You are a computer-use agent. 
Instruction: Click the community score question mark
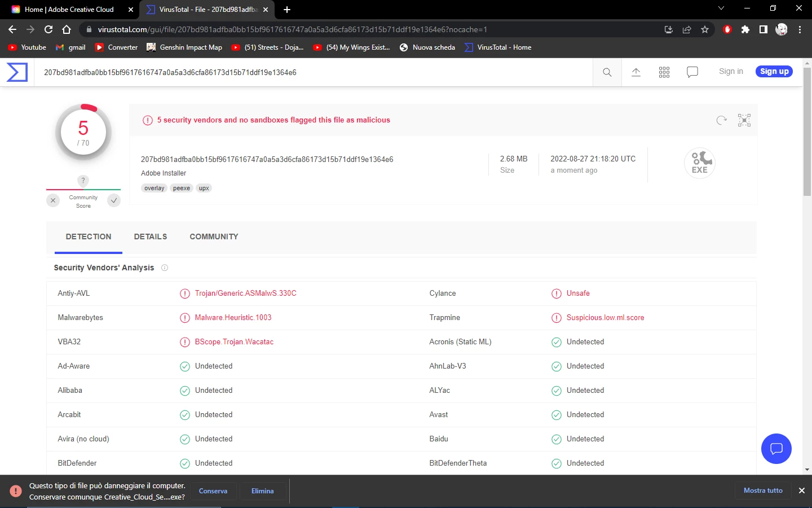[x=83, y=181]
